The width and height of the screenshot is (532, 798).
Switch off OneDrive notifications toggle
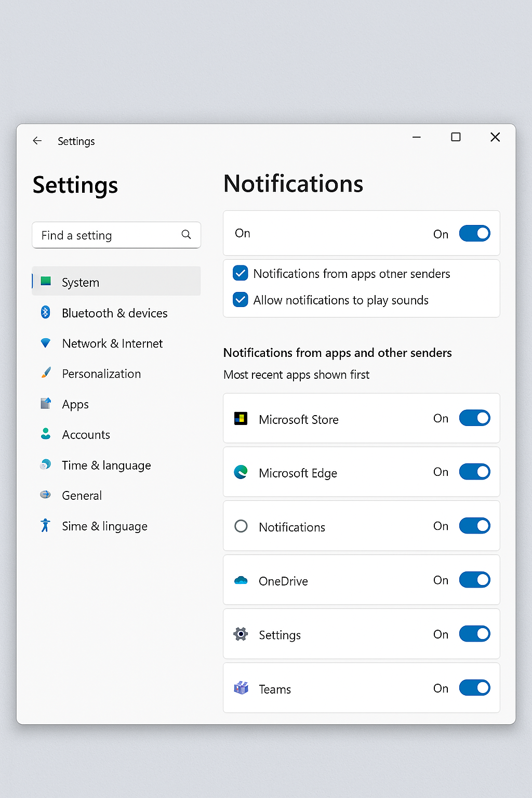pos(474,580)
